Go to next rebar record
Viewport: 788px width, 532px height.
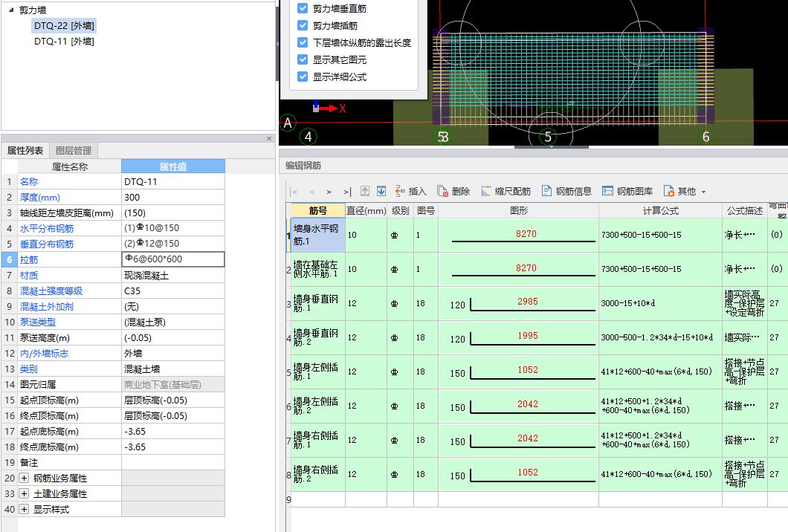coord(329,192)
